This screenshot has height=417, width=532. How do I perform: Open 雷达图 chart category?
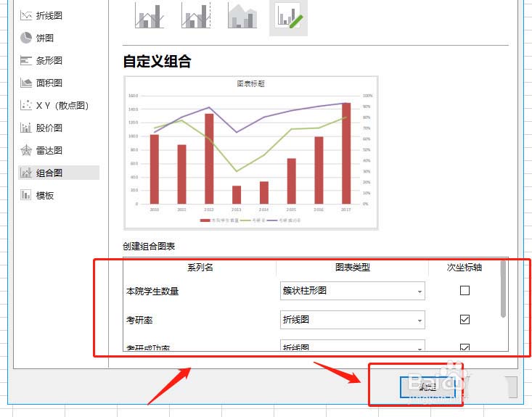[x=49, y=150]
